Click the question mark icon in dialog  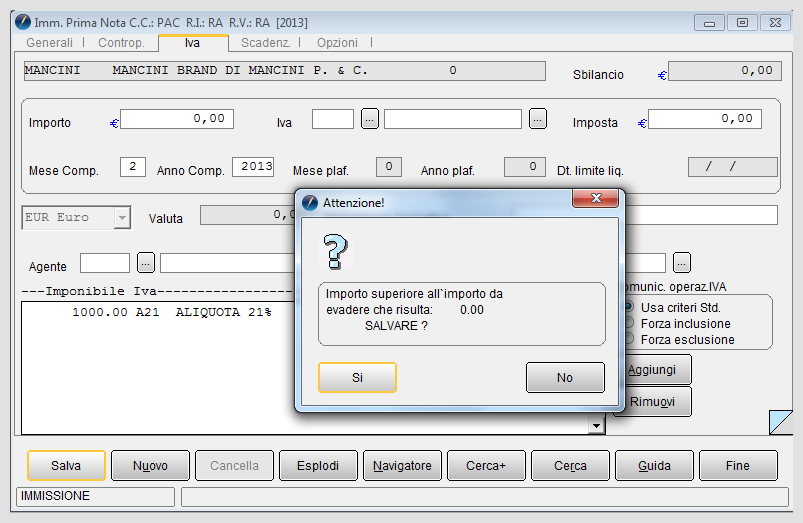click(x=335, y=252)
